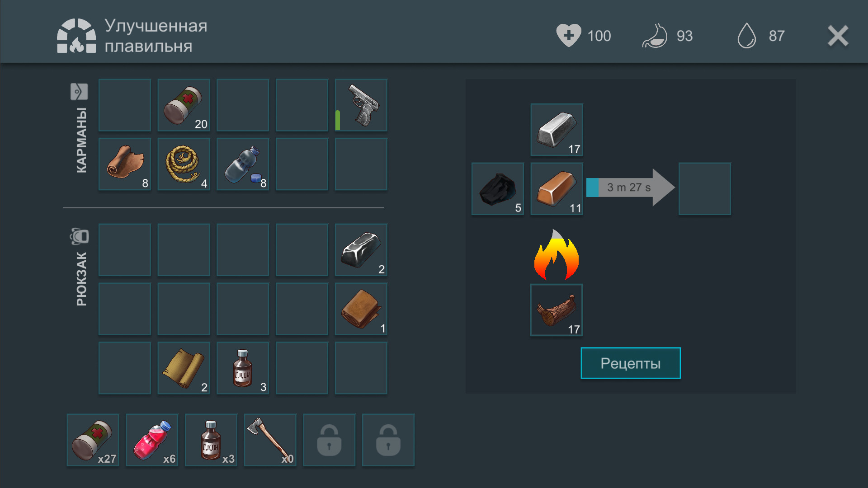Select the water bottle in pockets
Viewport: 868px width, 488px height.
point(243,164)
